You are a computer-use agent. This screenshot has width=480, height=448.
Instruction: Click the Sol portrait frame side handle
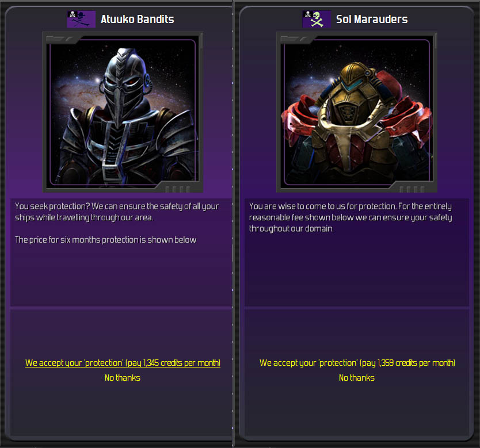pos(435,41)
